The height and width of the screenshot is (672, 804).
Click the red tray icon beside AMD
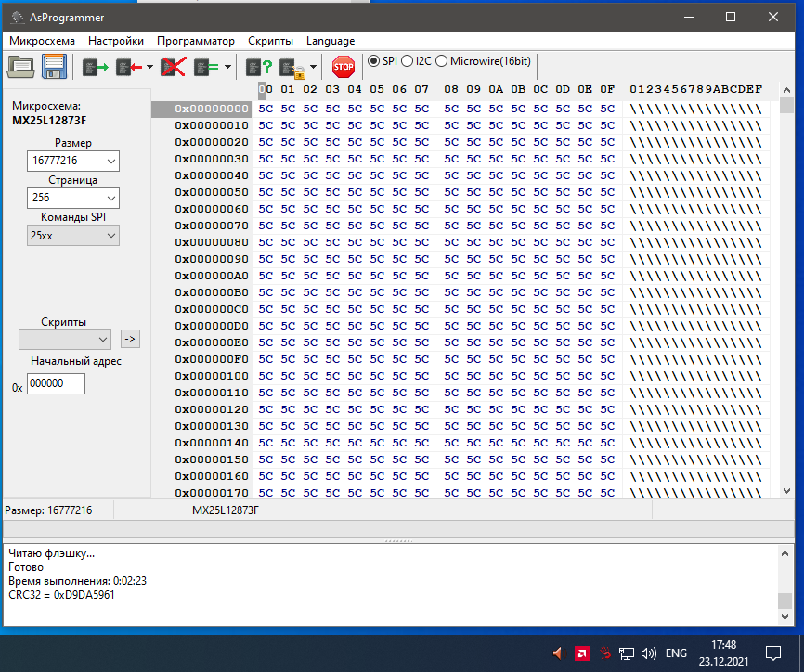[605, 653]
